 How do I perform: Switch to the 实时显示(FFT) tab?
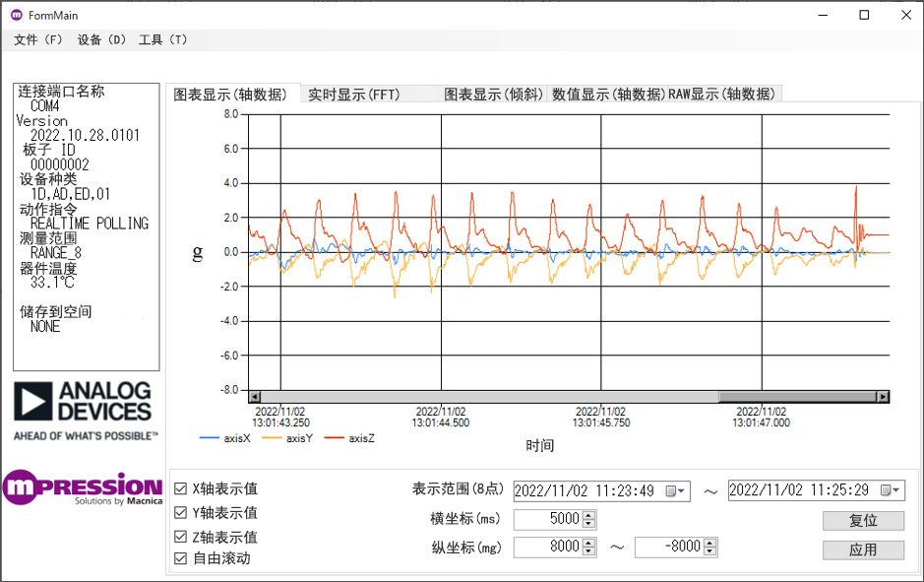coord(353,95)
